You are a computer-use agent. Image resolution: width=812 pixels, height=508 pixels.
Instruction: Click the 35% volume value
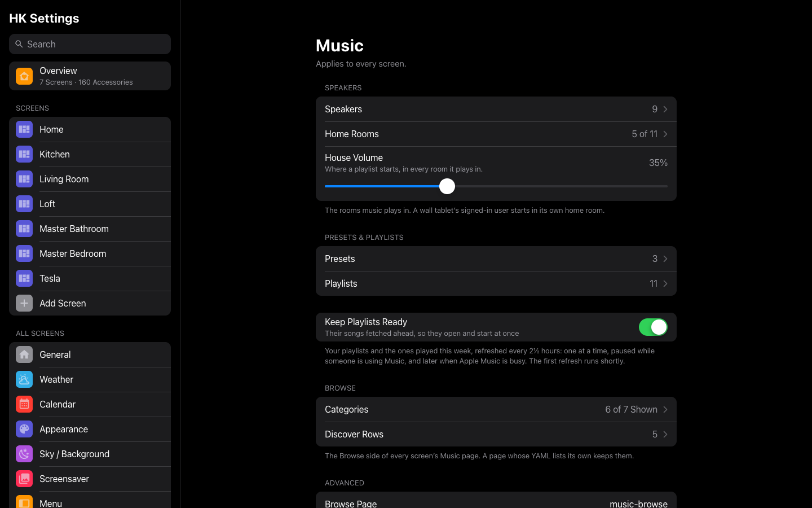[658, 163]
